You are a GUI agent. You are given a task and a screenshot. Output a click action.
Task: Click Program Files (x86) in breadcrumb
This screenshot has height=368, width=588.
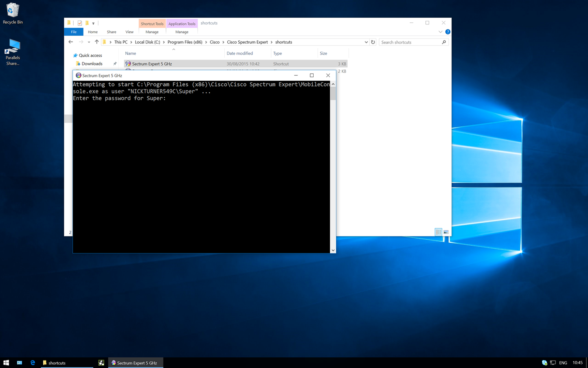pyautogui.click(x=185, y=42)
